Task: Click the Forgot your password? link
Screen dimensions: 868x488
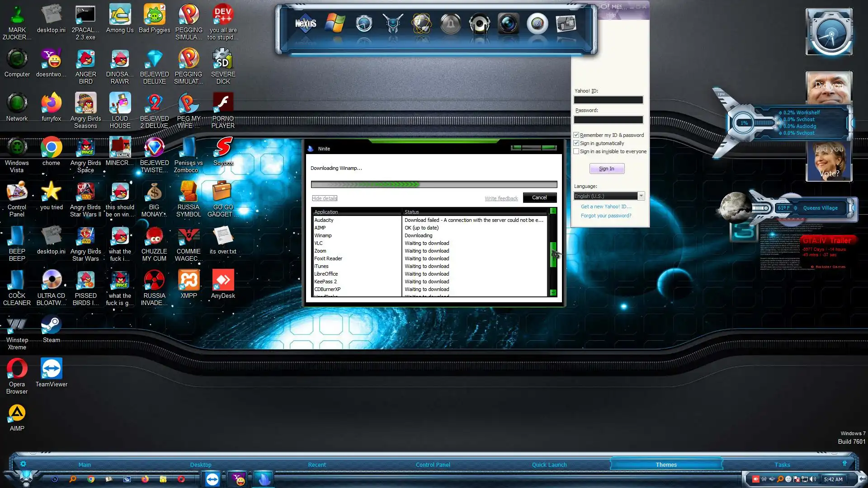Action: click(x=606, y=216)
